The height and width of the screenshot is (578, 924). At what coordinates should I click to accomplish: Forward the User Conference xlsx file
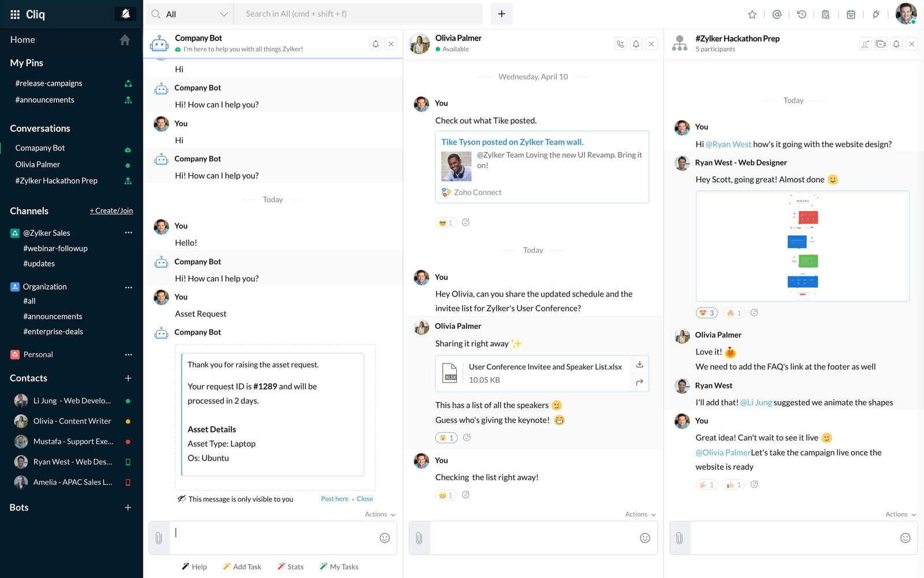[x=639, y=382]
